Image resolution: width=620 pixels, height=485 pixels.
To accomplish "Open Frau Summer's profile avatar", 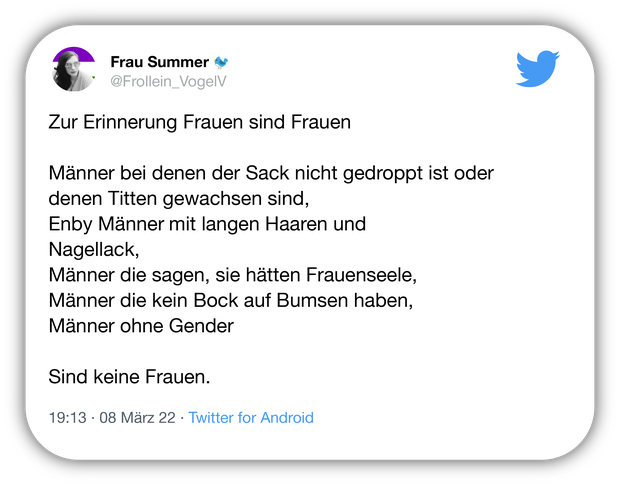I will point(74,70).
